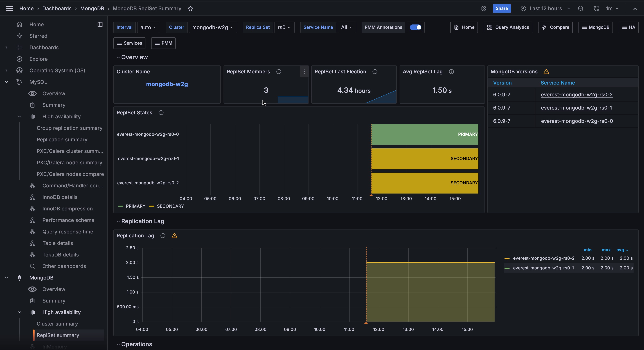Click the Other dashboards search icon
The height and width of the screenshot is (350, 644).
click(32, 266)
